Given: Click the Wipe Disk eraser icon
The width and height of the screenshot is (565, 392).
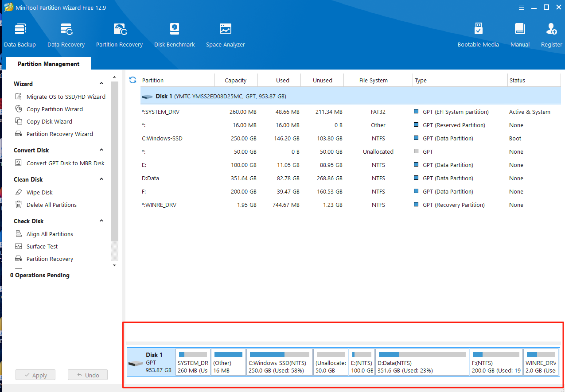Looking at the screenshot, I should coord(19,192).
